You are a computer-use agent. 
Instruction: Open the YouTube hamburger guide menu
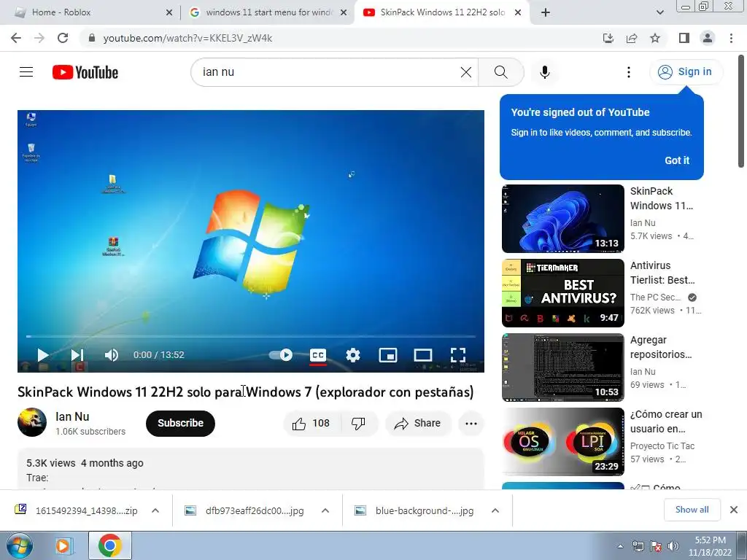[x=26, y=72]
